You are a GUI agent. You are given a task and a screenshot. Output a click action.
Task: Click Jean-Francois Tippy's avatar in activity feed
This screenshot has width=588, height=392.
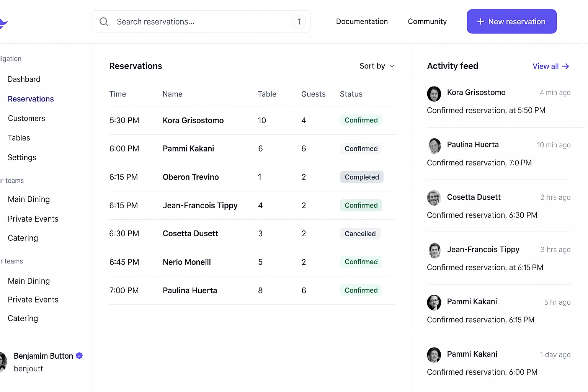click(x=434, y=251)
